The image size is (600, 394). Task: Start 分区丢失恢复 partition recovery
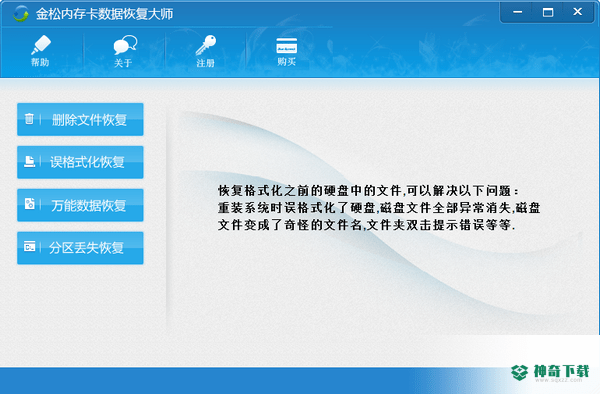80,248
